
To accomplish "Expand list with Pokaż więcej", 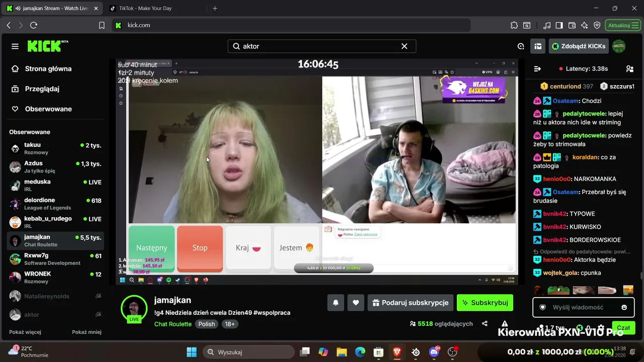I will (25, 332).
